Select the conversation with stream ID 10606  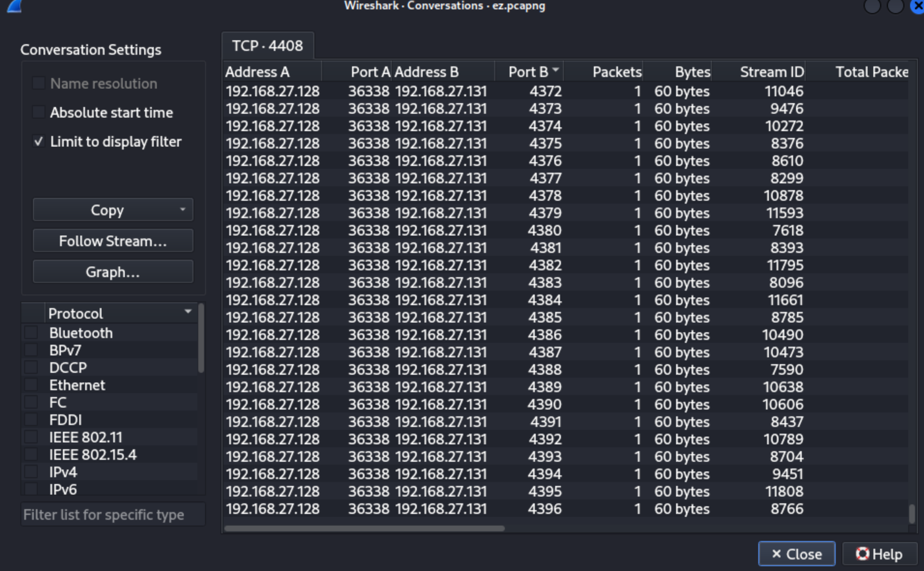(566, 404)
